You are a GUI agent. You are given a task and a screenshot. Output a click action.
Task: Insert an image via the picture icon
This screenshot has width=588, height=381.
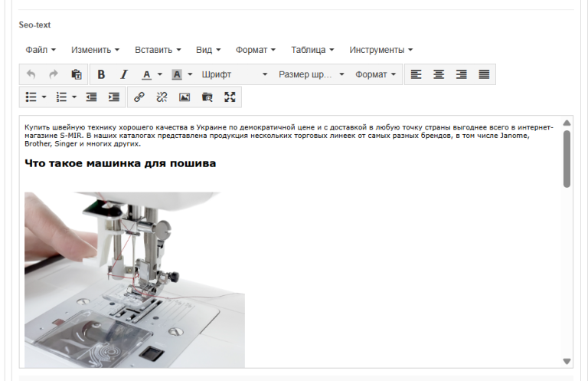pyautogui.click(x=185, y=97)
